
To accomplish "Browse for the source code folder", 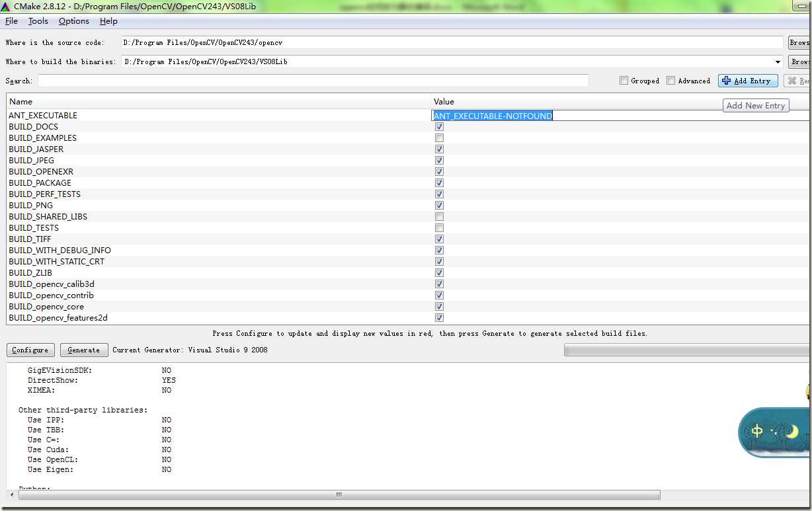I will pos(799,42).
